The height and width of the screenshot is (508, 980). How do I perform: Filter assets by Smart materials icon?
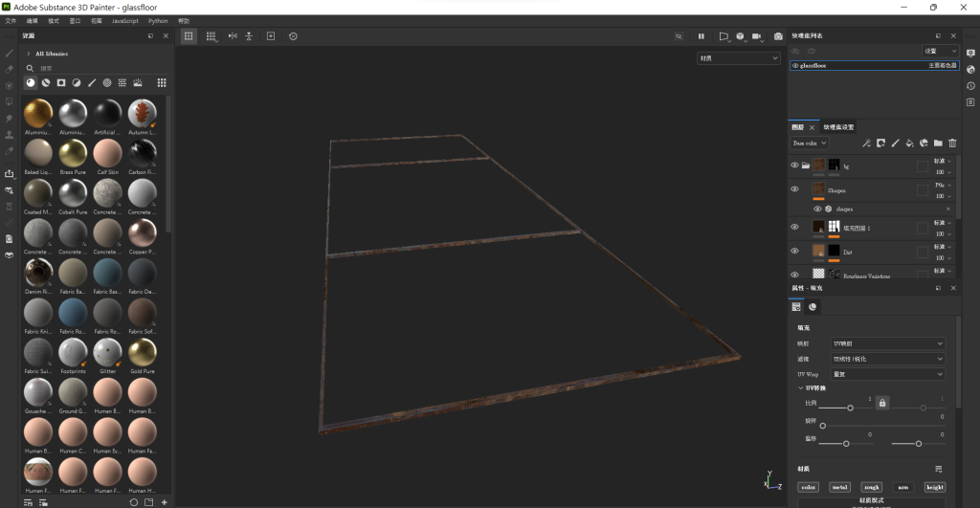tap(46, 82)
